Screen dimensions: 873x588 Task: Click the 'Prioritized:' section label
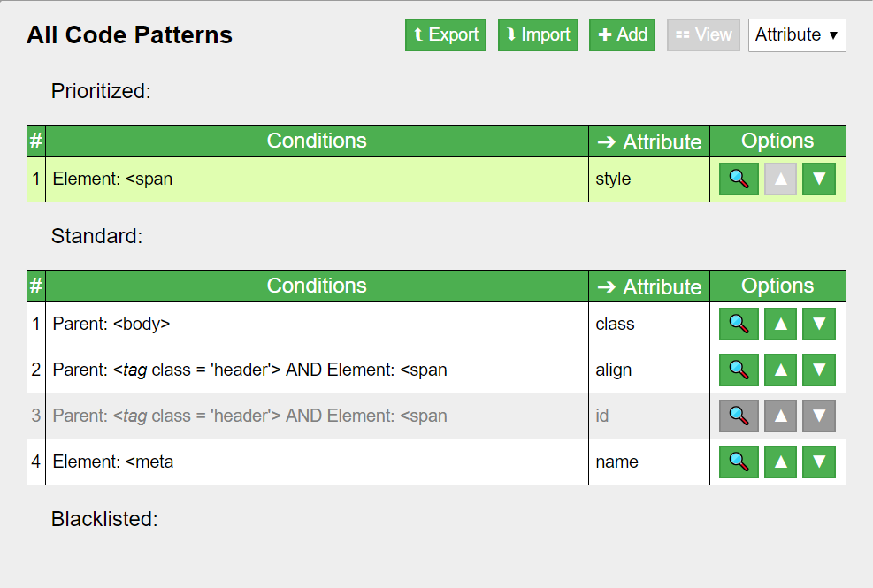pos(101,91)
